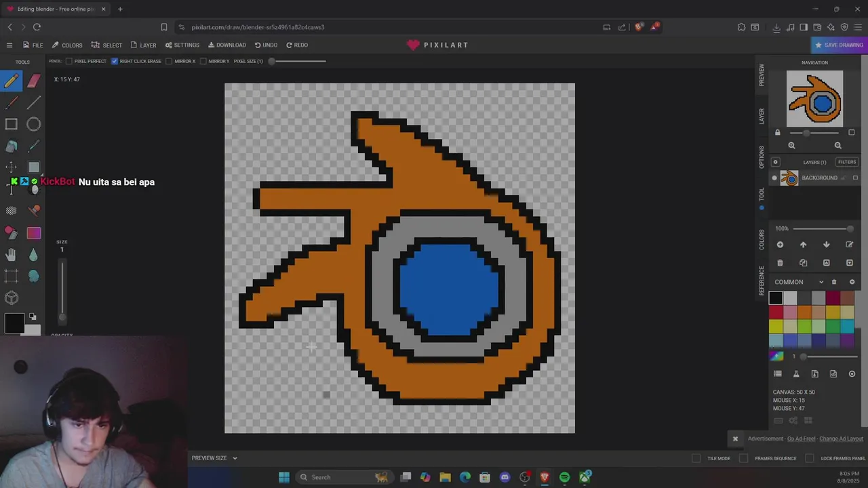Switch to the REFERENCE side tab
The width and height of the screenshot is (868, 488).
[x=762, y=280]
